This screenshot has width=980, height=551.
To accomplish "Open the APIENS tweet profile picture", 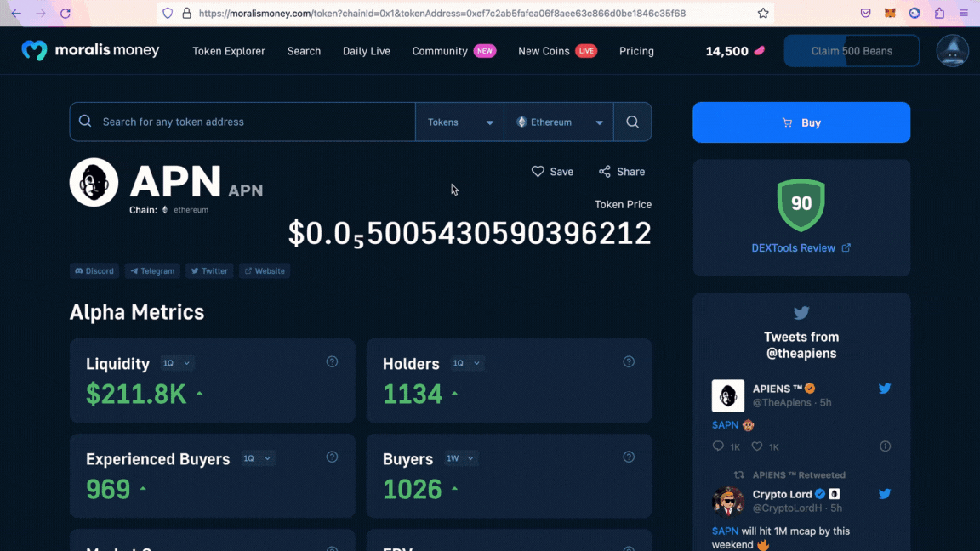I will tap(728, 395).
